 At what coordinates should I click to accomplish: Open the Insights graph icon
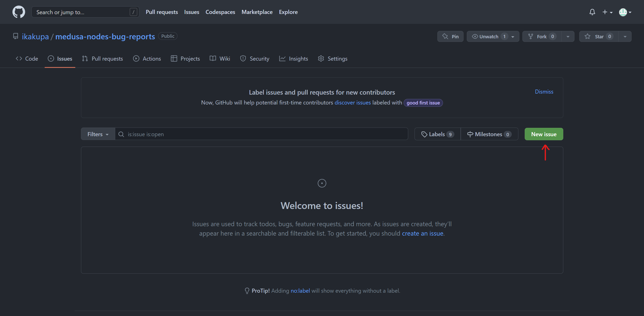[x=282, y=59]
